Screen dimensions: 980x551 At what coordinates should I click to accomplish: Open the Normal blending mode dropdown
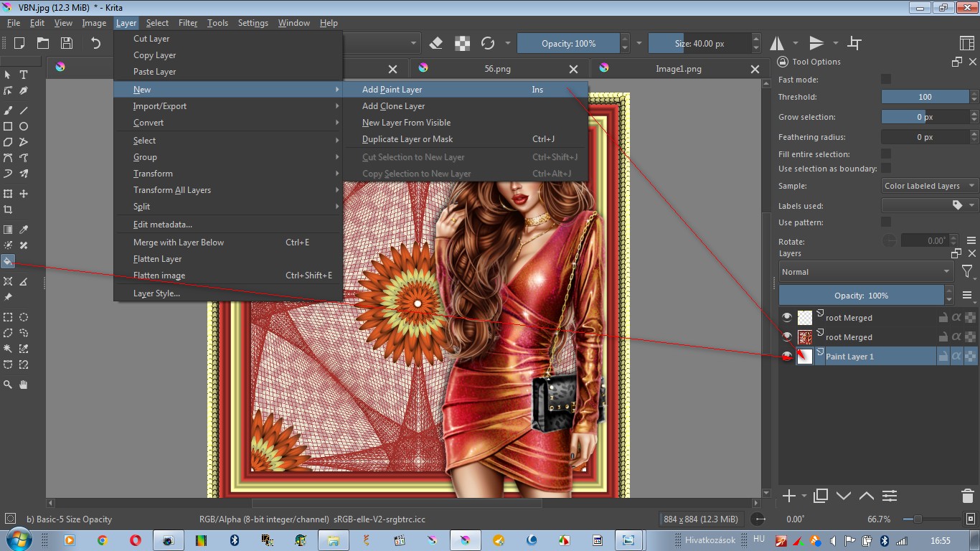(x=866, y=272)
